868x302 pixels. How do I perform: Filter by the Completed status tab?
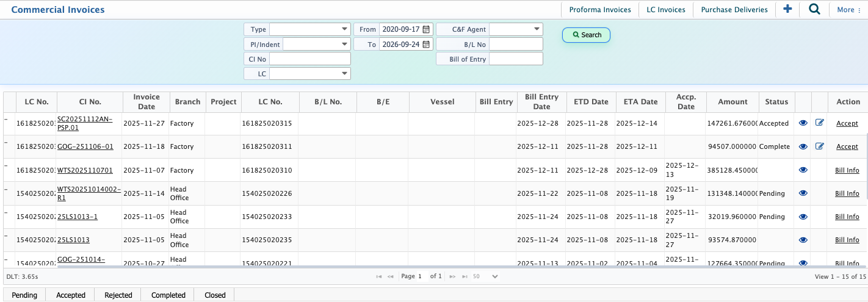(168, 295)
